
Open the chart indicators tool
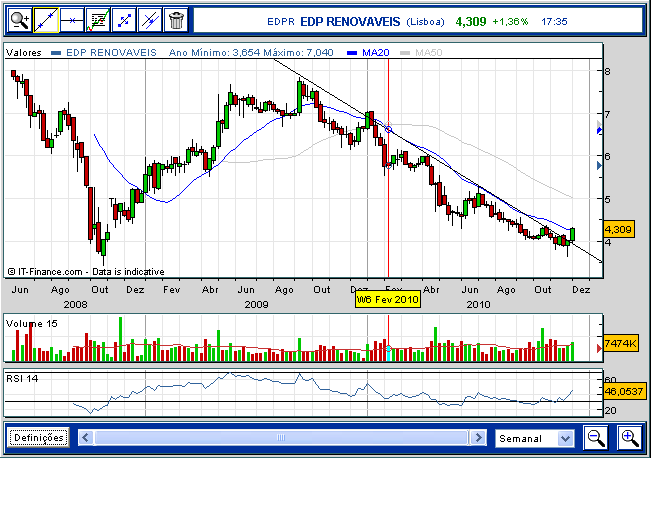98,20
